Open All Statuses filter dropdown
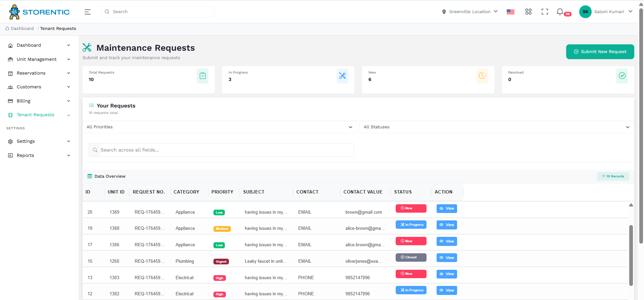Screen dimensions: 644x300 point(496,127)
